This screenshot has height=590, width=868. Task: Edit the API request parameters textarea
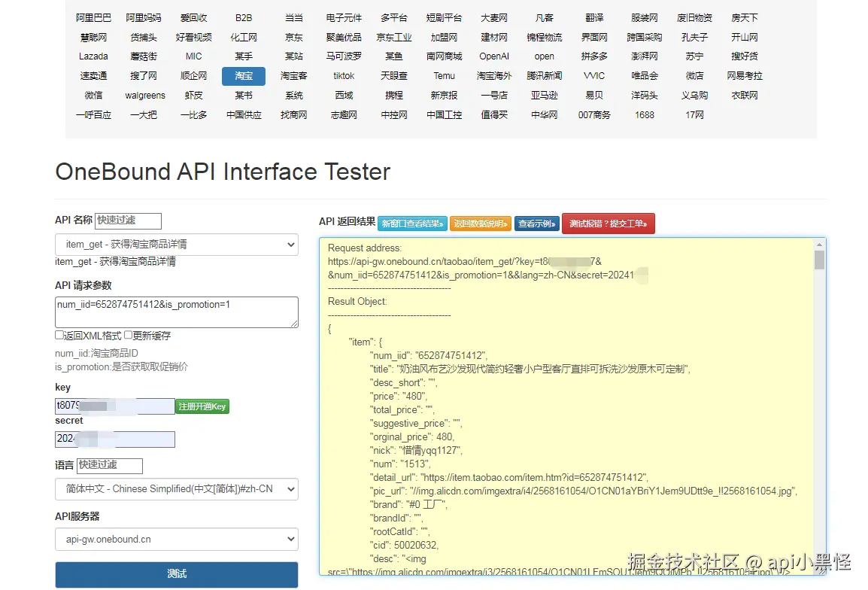177,312
